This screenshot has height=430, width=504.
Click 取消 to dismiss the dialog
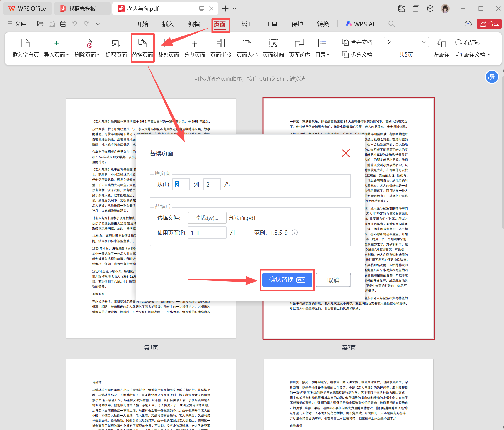(333, 280)
